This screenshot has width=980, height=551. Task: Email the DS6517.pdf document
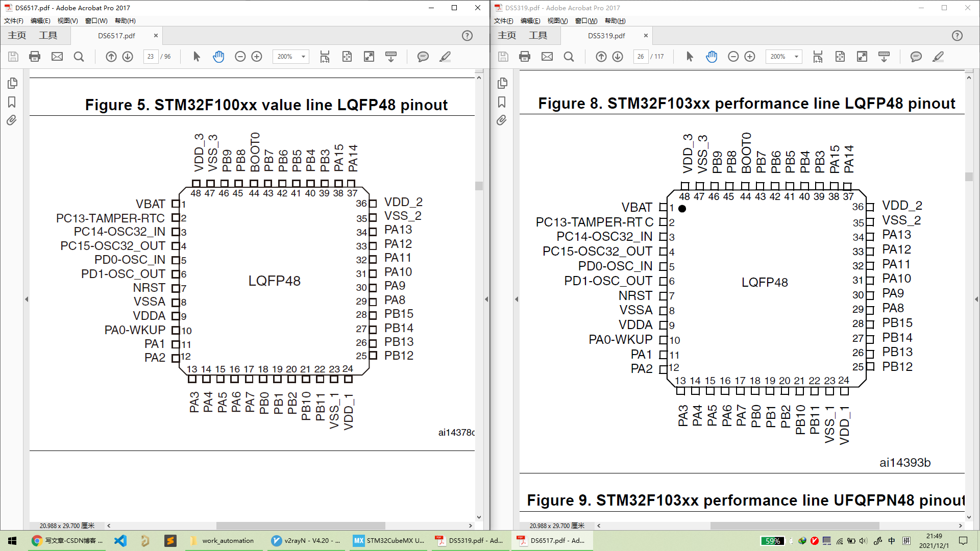pos(57,57)
